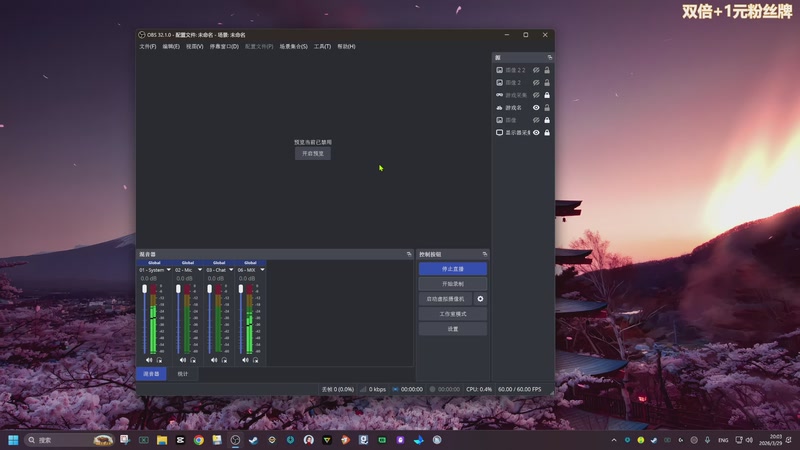Click ENG language indicator in taskbar

723,440
